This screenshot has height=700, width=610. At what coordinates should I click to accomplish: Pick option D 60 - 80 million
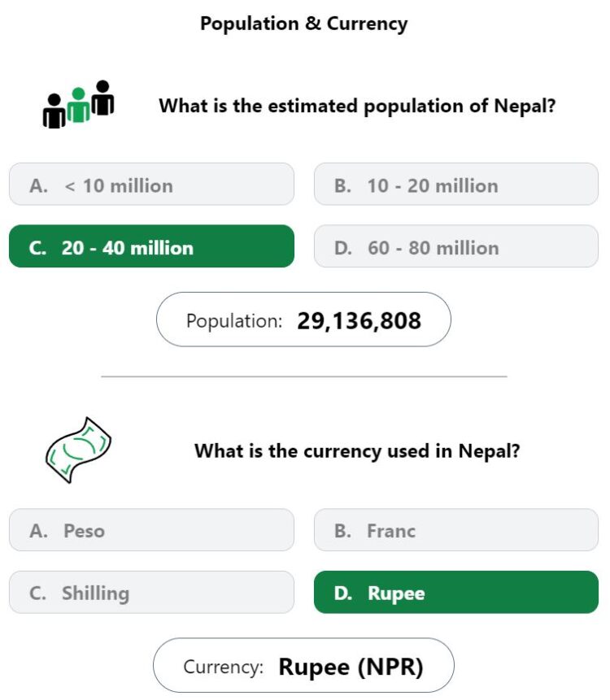(x=456, y=246)
